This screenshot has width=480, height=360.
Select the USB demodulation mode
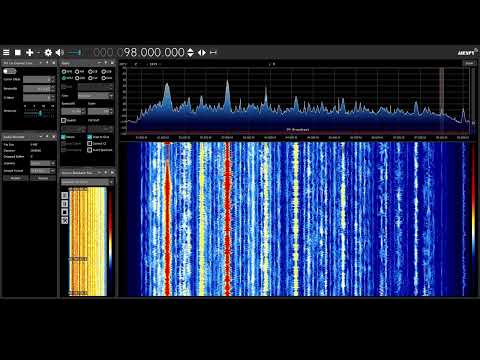106,71
